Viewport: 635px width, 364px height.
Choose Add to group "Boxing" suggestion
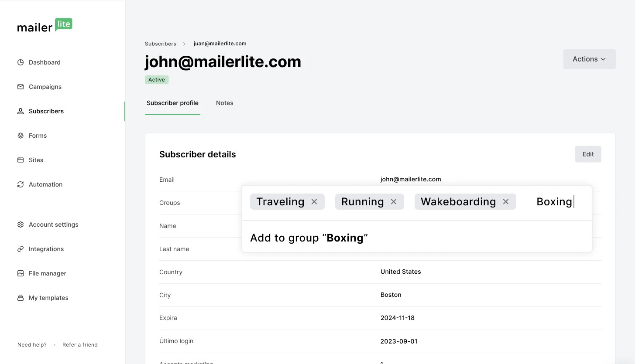pos(309,238)
